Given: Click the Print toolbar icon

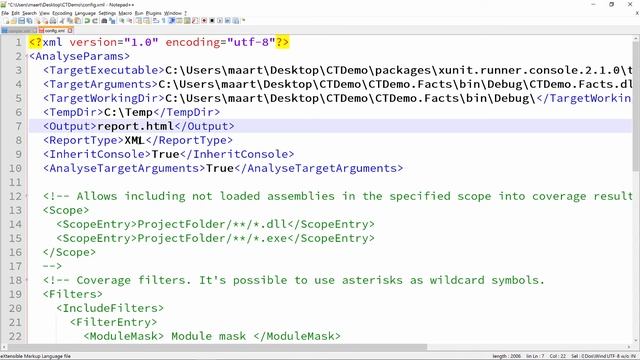Looking at the screenshot, I should [53, 20].
